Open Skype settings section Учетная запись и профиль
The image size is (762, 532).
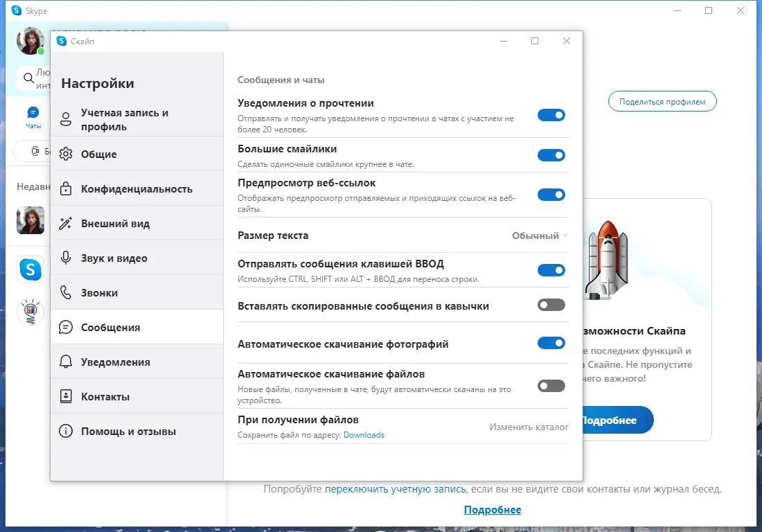tap(66, 119)
